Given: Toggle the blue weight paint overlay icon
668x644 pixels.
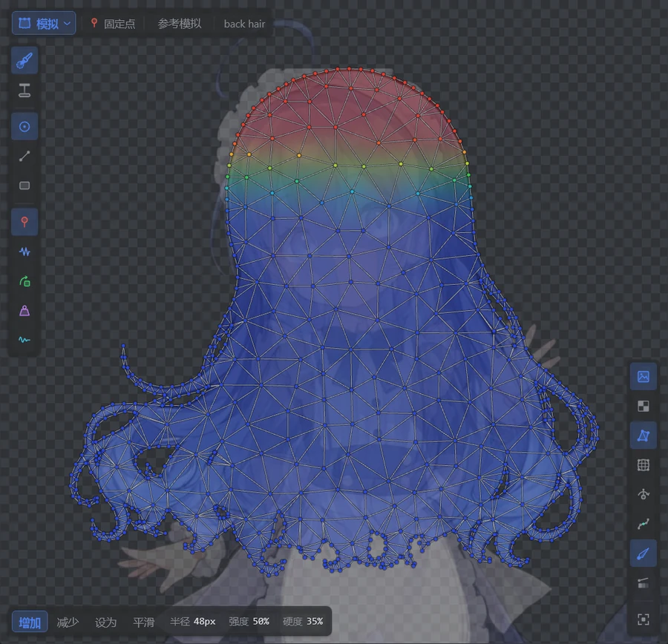Looking at the screenshot, I should pos(644,553).
